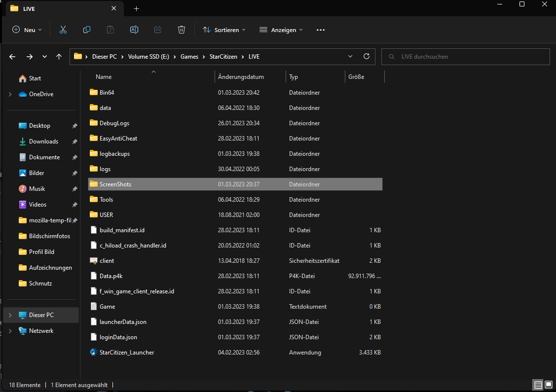The image size is (556, 392).
Task: Unpin Desktop using its pin icon
Action: click(x=74, y=126)
